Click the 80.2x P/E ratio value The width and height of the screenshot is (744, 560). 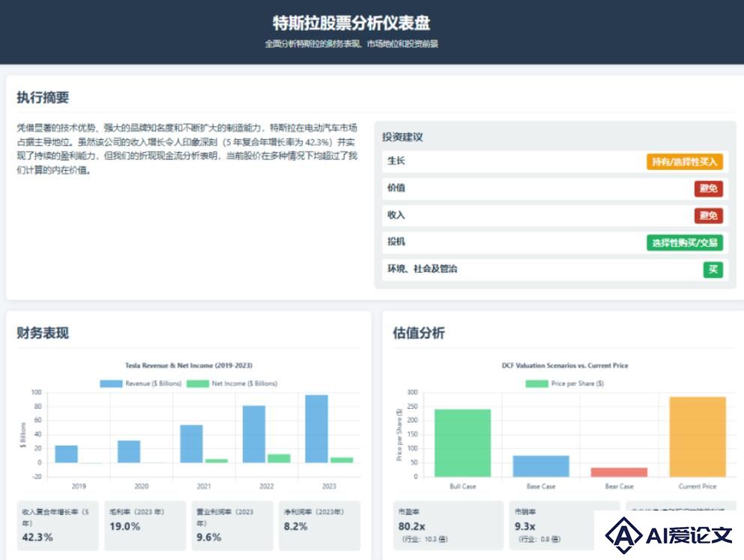pos(412,526)
